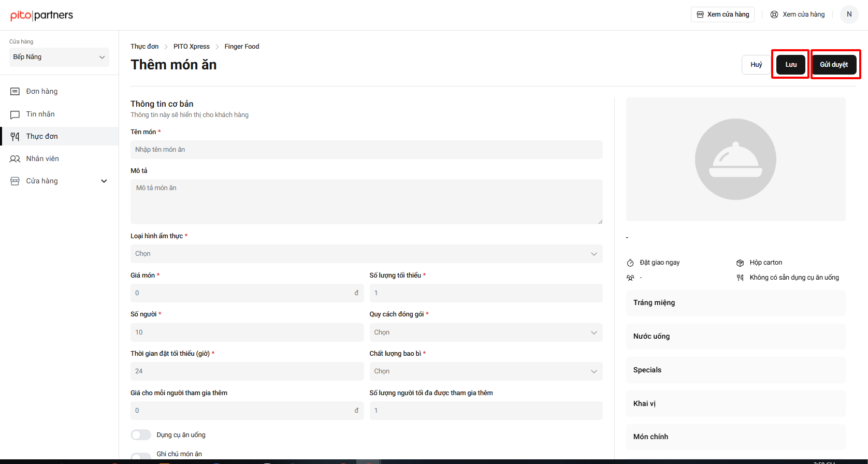Select the Tráng miệng category row
868x464 pixels.
coord(736,303)
